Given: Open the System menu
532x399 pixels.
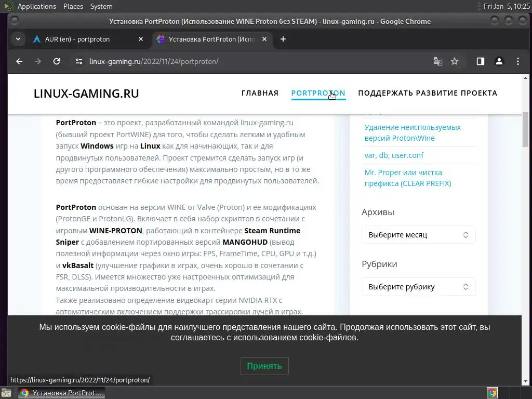Looking at the screenshot, I should (101, 6).
